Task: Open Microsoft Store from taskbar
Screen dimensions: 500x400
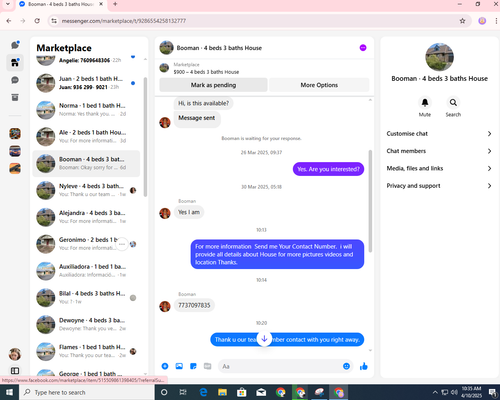Action: (x=242, y=392)
